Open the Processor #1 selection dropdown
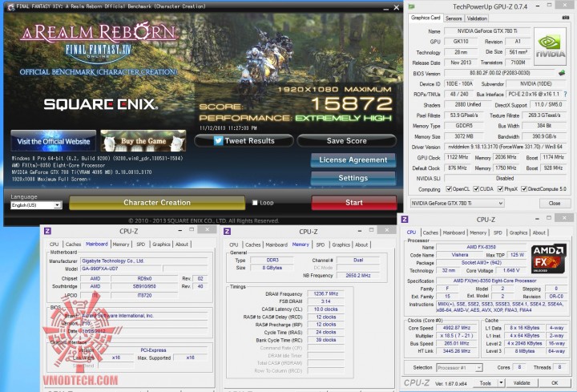The width and height of the screenshot is (577, 392). coord(459,367)
